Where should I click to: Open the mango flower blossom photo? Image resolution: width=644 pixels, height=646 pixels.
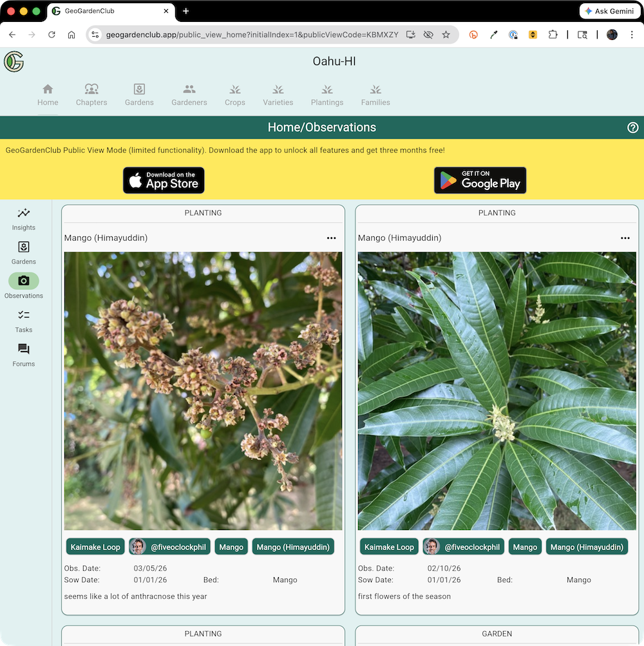(203, 391)
